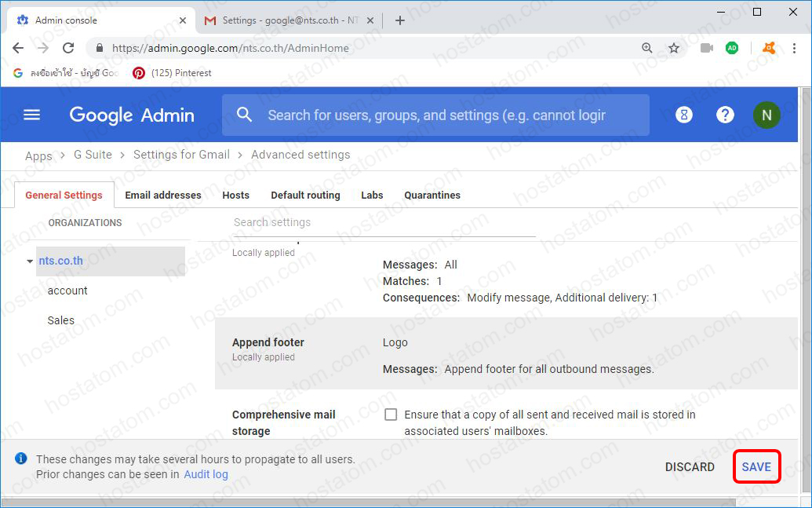
Task: Switch to the Email addresses tab
Action: (163, 195)
